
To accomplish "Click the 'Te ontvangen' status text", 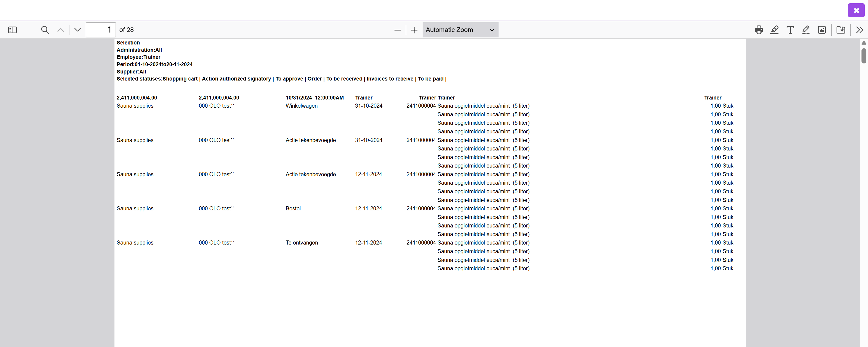I will click(302, 243).
